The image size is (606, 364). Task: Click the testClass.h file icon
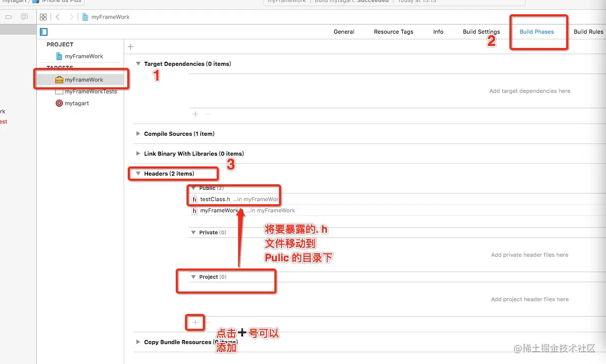pos(194,199)
